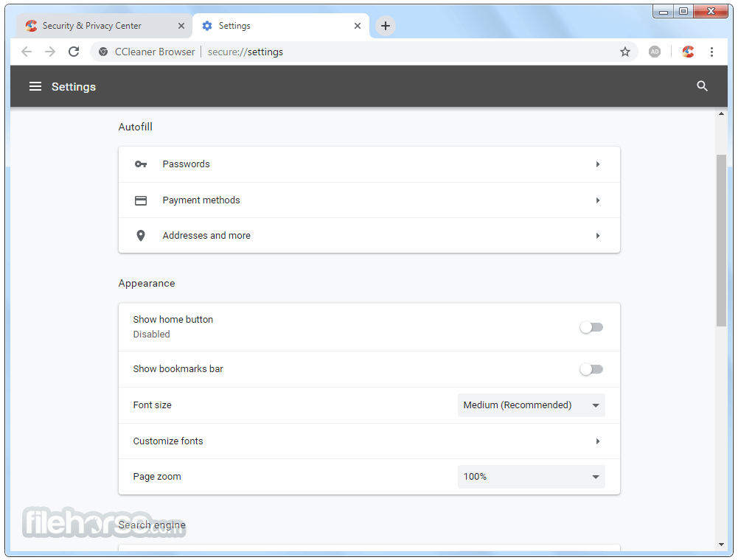Minimize the browser window

click(x=664, y=11)
